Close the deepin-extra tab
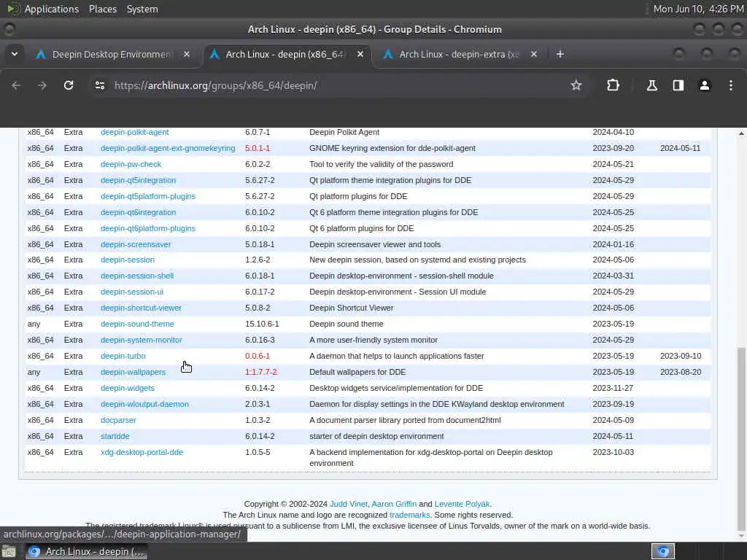The image size is (747, 560). click(x=533, y=54)
